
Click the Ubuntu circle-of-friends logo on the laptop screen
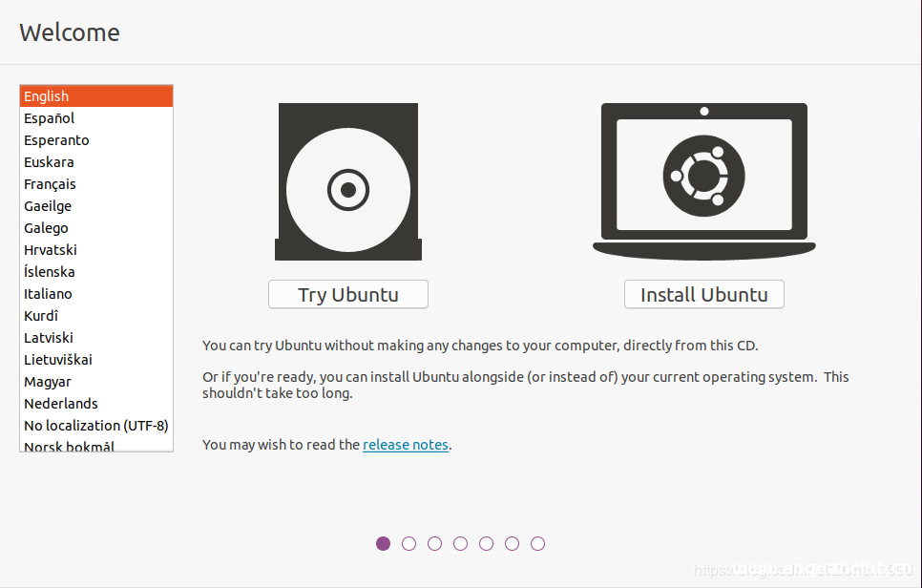[x=703, y=173]
